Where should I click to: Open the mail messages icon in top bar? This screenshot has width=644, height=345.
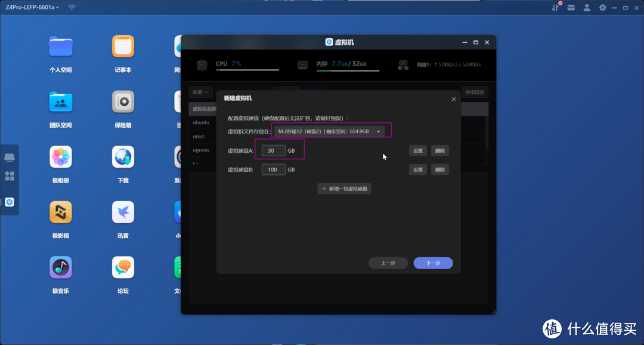[x=571, y=7]
